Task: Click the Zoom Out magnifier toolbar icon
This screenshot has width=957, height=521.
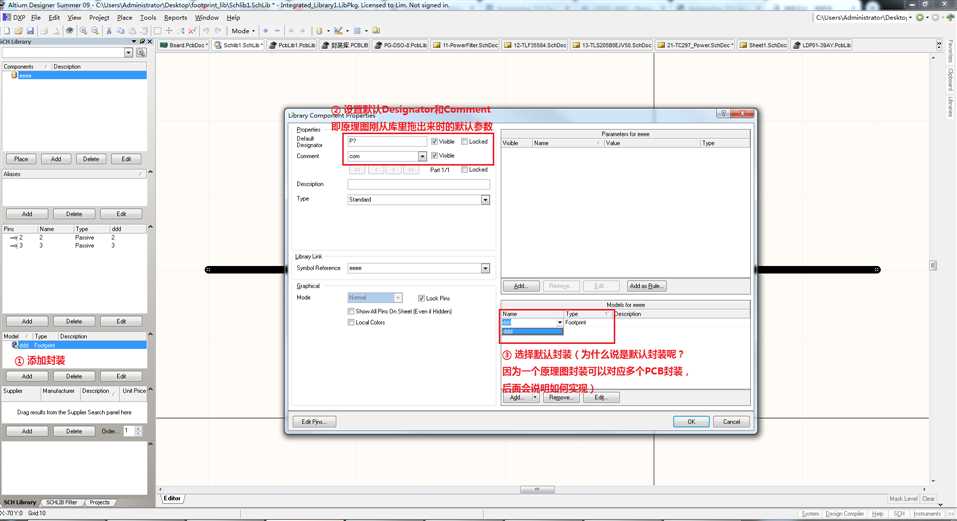Action: (x=95, y=31)
